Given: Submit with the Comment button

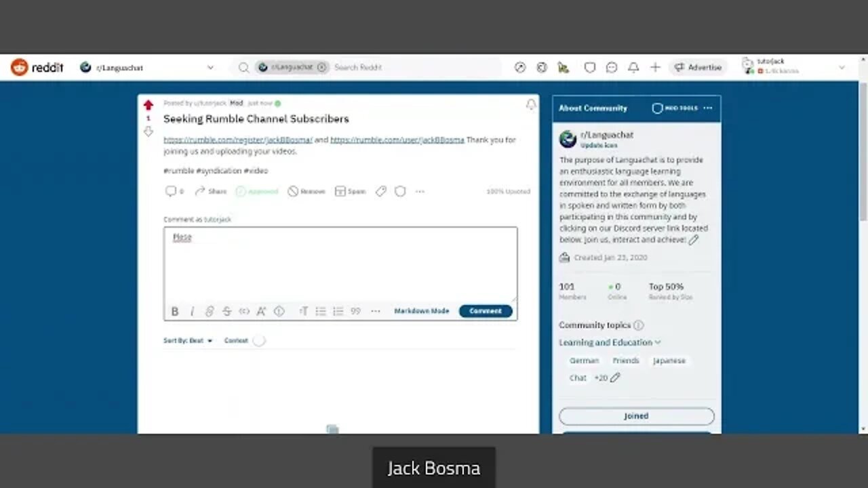Looking at the screenshot, I should (x=486, y=311).
